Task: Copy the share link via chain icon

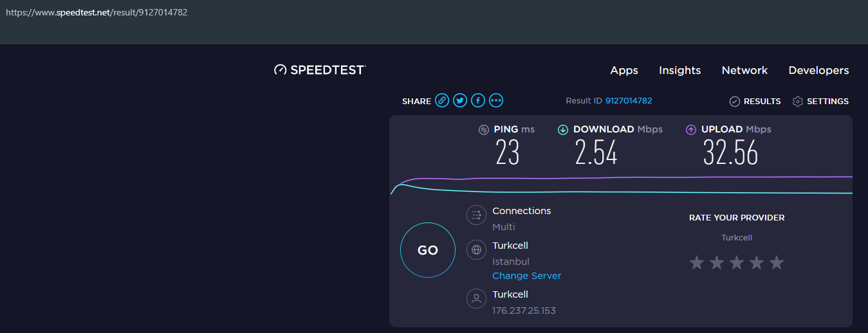Action: [441, 100]
